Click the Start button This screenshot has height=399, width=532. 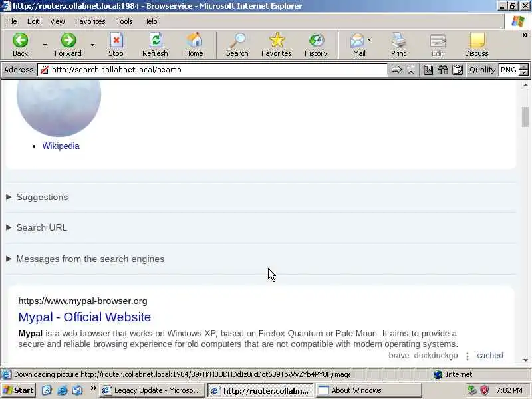click(18, 390)
